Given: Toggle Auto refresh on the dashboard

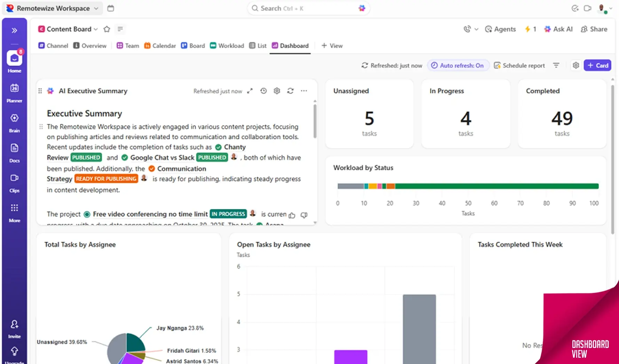Looking at the screenshot, I should coord(458,66).
